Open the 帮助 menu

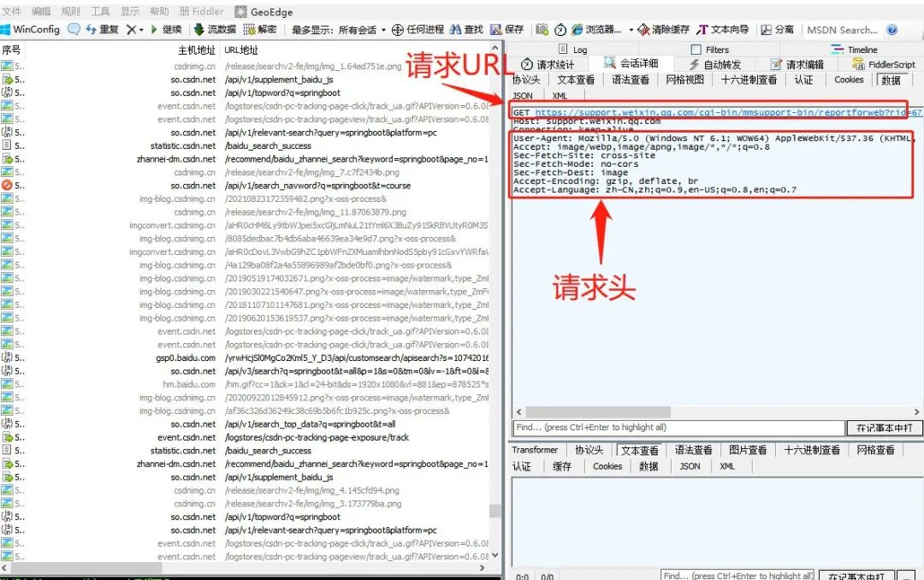tap(159, 11)
